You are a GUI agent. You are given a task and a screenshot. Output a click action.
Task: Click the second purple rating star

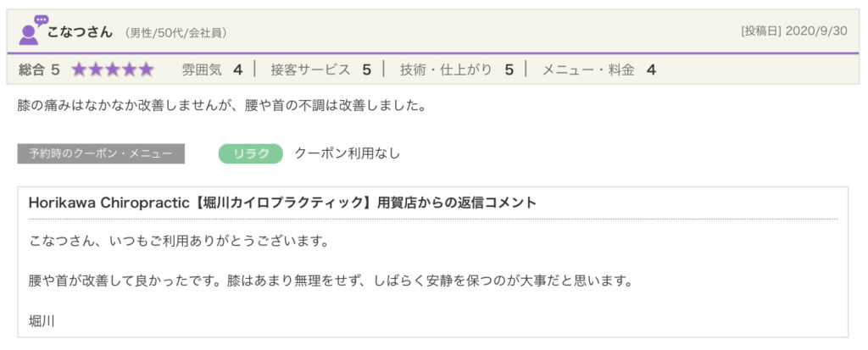click(96, 69)
